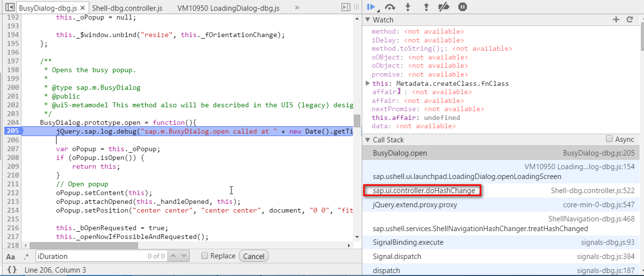The height and width of the screenshot is (276, 644).
Task: Click watch entry 'this.affair: undefined'
Action: [416, 118]
